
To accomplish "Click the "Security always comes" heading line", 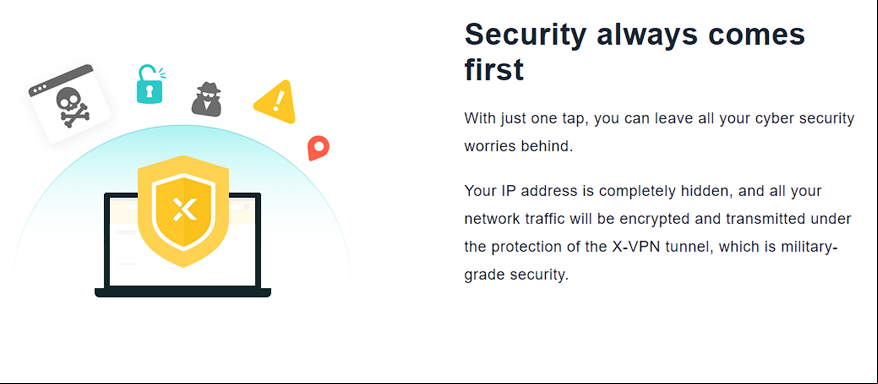I will [634, 35].
